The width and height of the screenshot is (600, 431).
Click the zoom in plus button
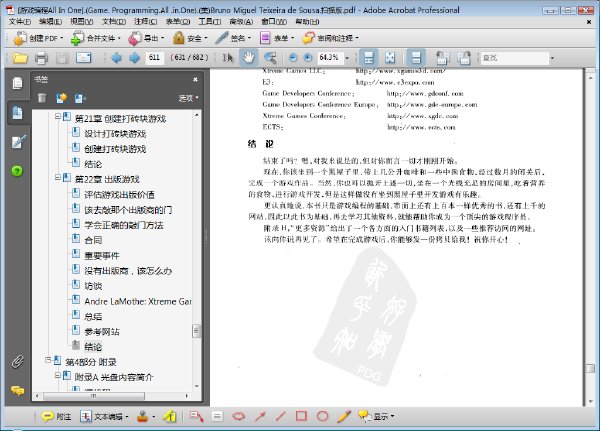point(308,58)
